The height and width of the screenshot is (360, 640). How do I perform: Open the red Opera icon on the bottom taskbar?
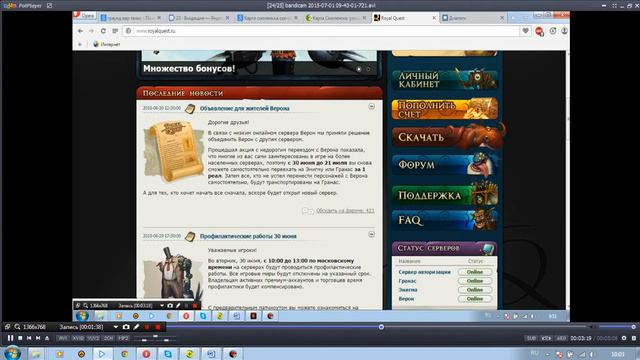pos(146,353)
